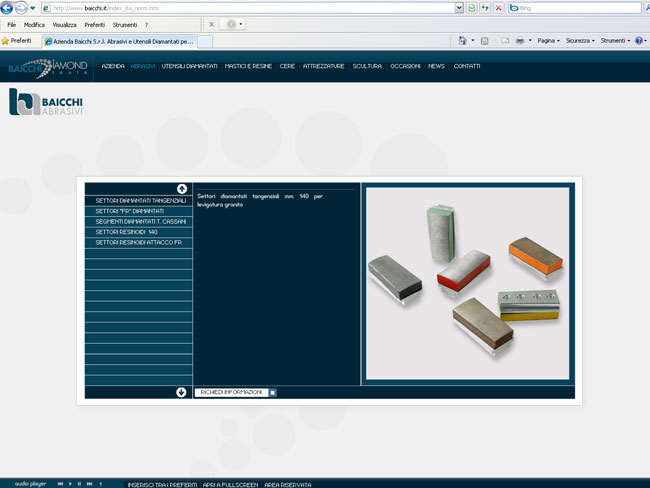The height and width of the screenshot is (488, 650).
Task: Click the compatibility view icon
Action: coord(471,8)
